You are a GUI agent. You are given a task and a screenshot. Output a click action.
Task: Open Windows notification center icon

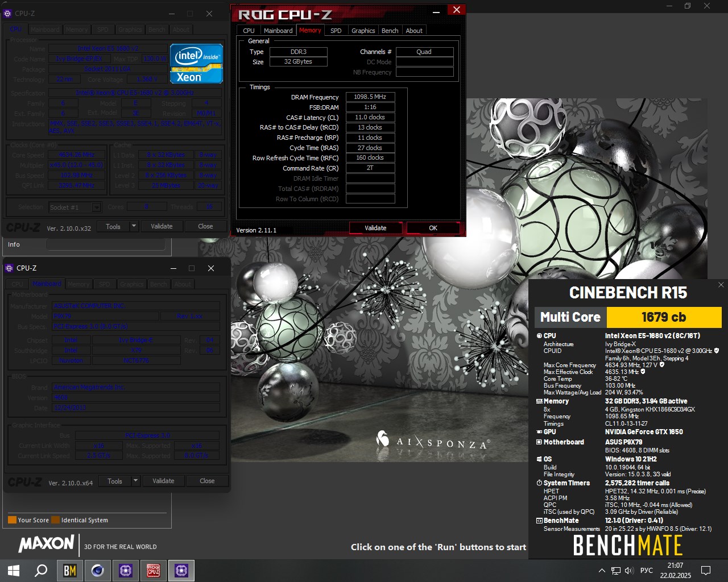(706, 571)
